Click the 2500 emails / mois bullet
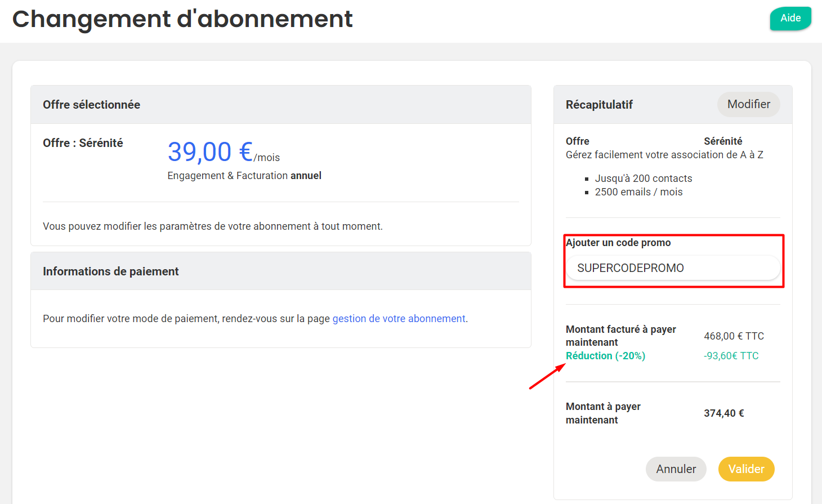Screen dimensions: 822x504 pos(639,192)
